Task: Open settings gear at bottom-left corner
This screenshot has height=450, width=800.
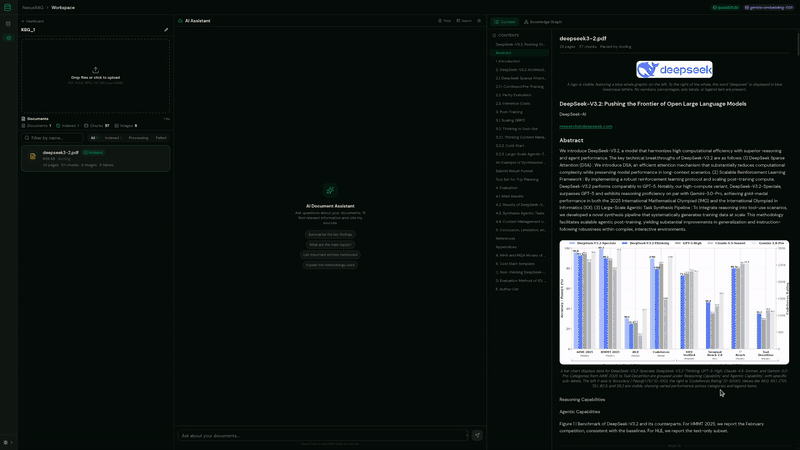Action: (5, 442)
